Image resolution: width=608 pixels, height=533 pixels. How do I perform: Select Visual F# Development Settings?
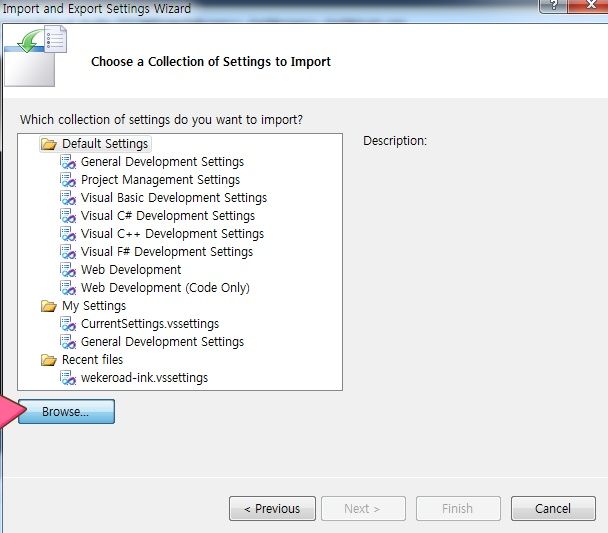click(x=167, y=252)
